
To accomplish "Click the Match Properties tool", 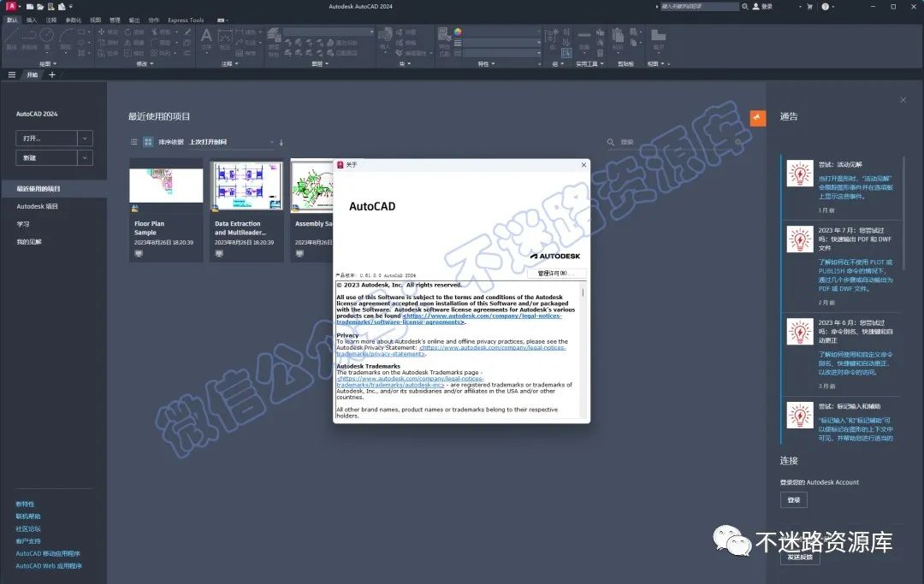I will coord(444,41).
